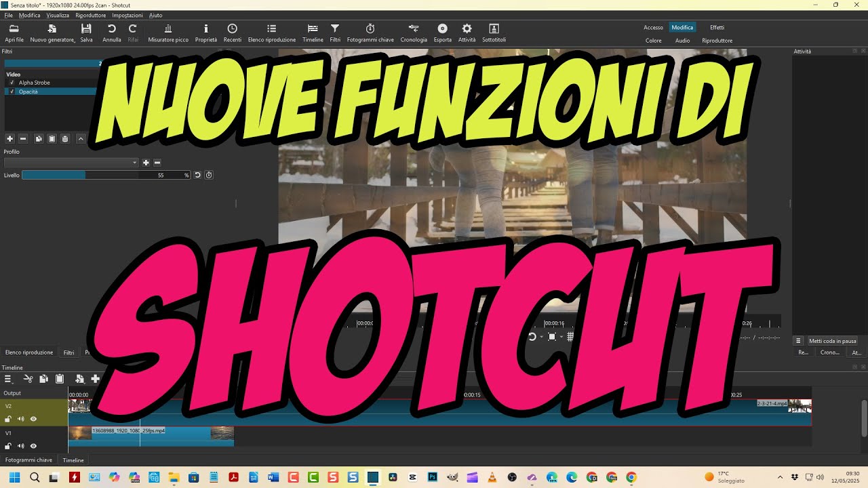Open the Elenco riproduzione toolbar icon
The width and height of the screenshot is (868, 488).
(x=272, y=33)
